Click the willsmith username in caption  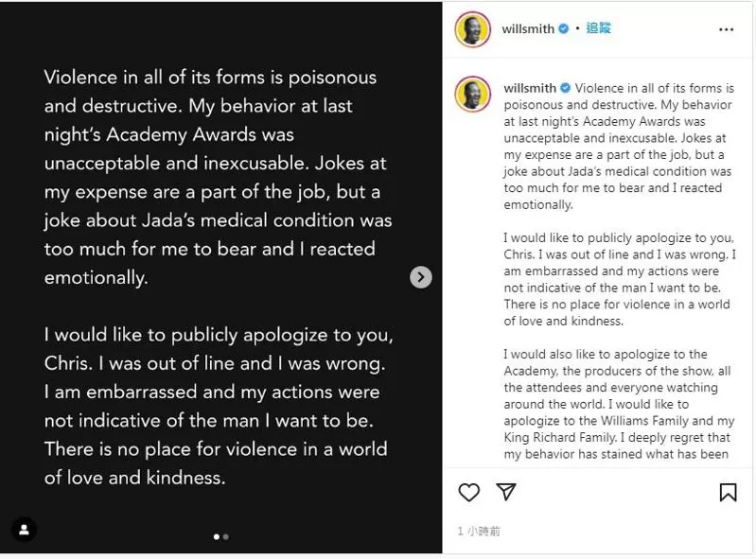click(x=530, y=88)
